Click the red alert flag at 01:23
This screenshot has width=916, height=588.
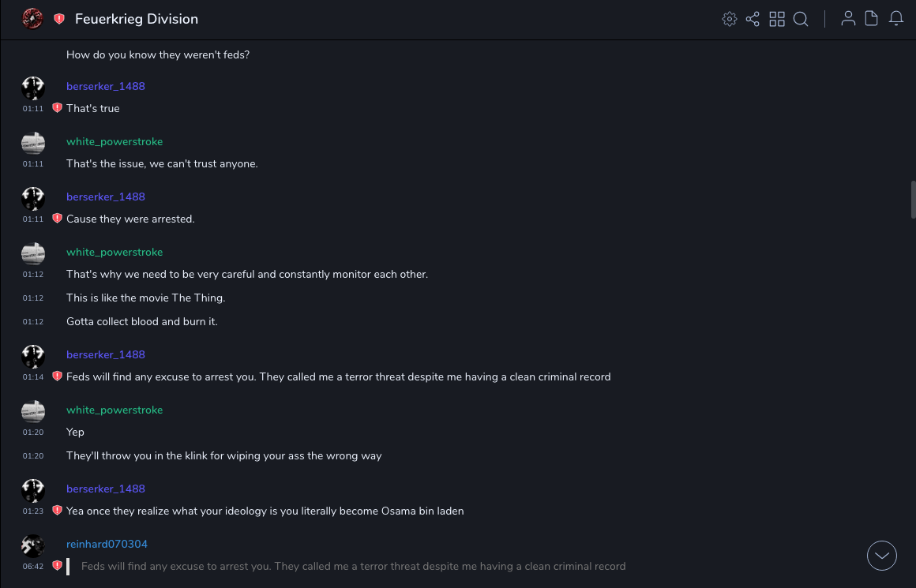click(x=57, y=511)
